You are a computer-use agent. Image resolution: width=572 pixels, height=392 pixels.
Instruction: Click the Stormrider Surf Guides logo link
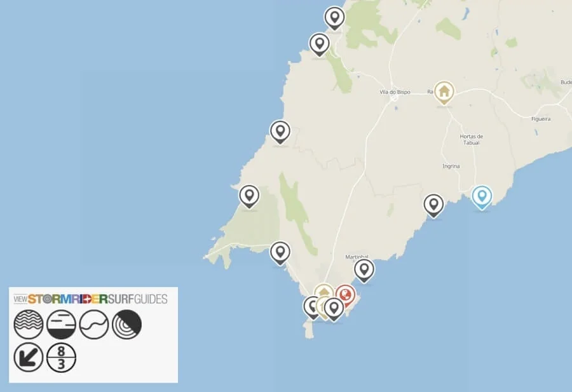pyautogui.click(x=90, y=299)
